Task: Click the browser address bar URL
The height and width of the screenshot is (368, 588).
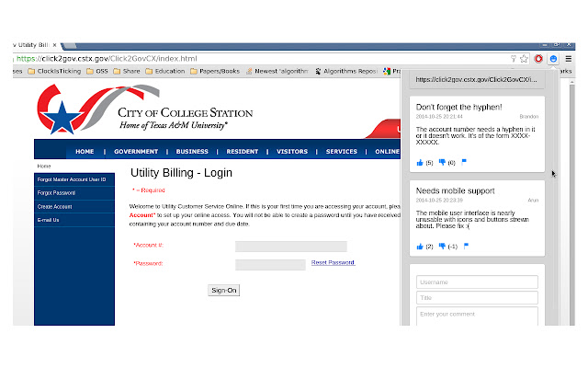Action: (x=107, y=59)
